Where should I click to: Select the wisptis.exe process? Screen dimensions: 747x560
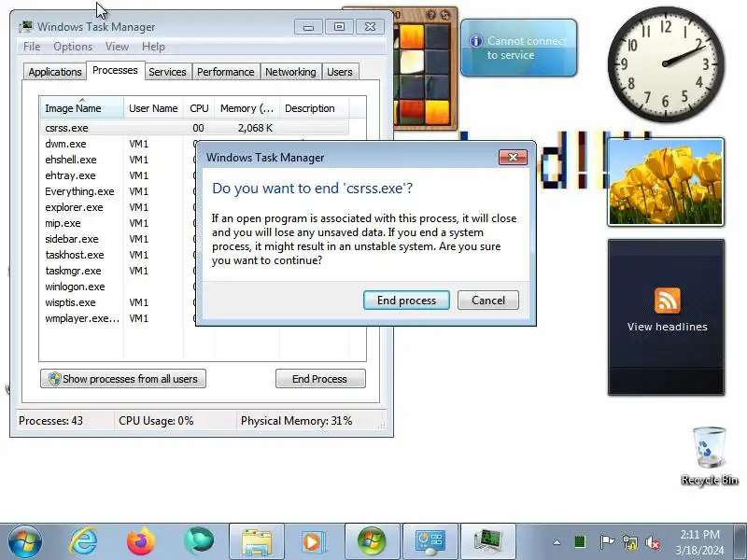(70, 302)
